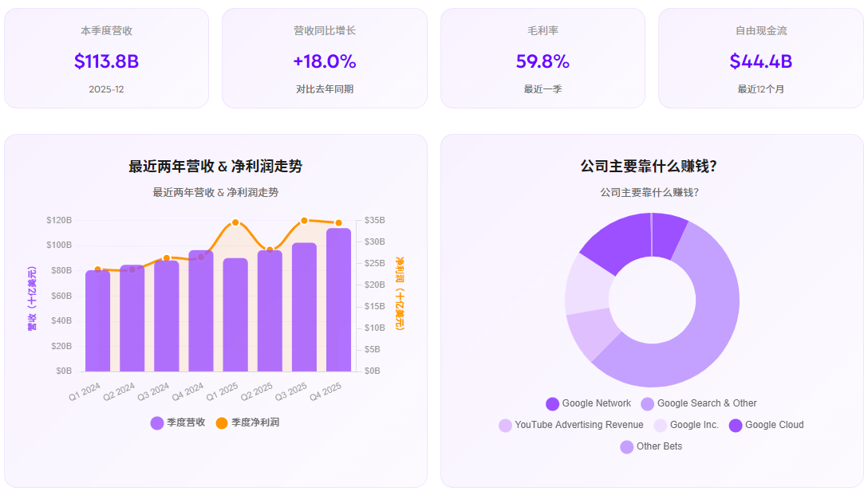Select the 季度营收 legend color dot
Screen dimensions: 868x491
pos(156,421)
